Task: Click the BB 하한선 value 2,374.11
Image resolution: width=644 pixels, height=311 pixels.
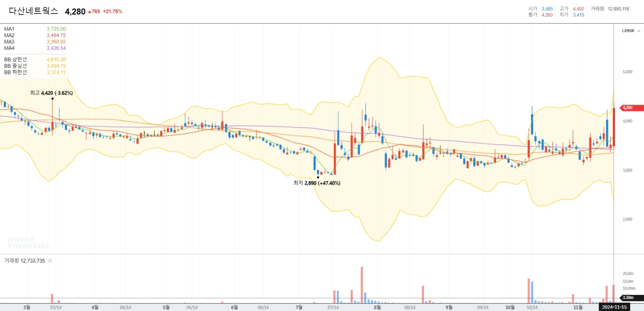Action: point(56,72)
